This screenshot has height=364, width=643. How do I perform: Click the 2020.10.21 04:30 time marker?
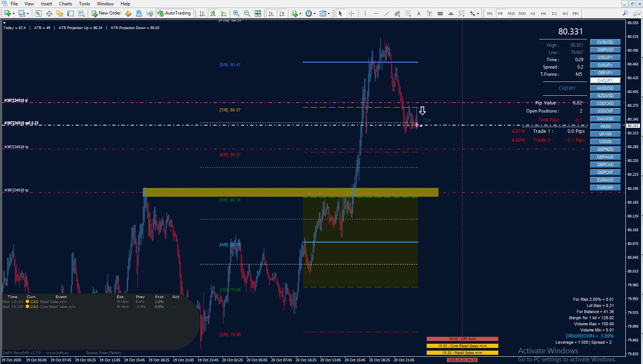coord(462,360)
